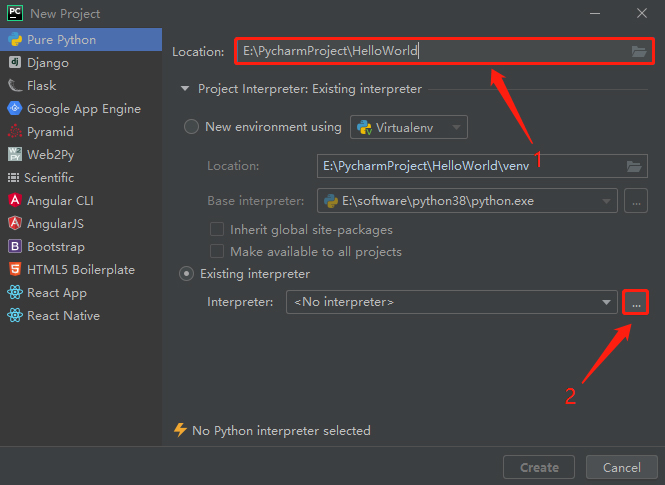Click the Google App Engine hexagon icon
This screenshot has width=665, height=485.
pyautogui.click(x=15, y=108)
